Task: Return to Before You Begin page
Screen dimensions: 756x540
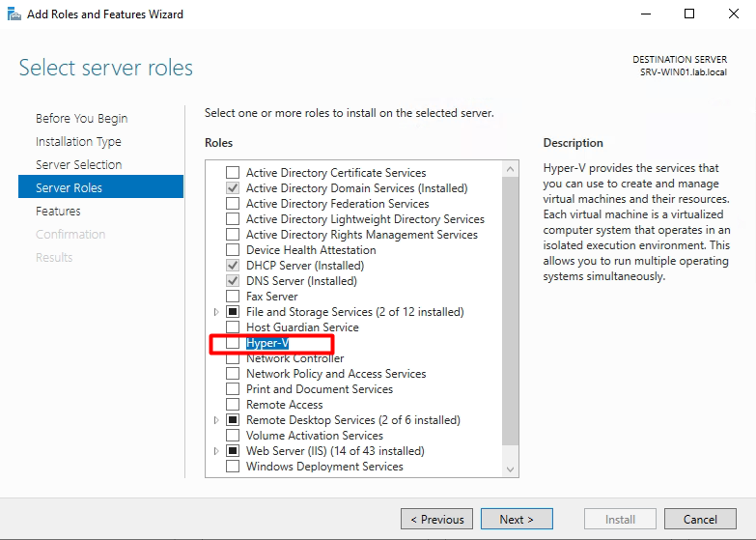Action: (81, 118)
